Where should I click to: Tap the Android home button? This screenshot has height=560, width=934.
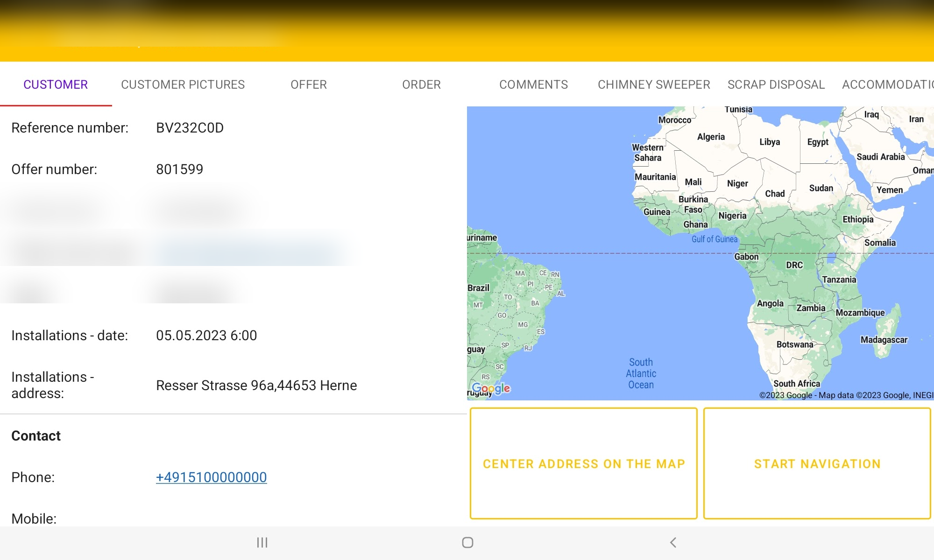coord(467,542)
